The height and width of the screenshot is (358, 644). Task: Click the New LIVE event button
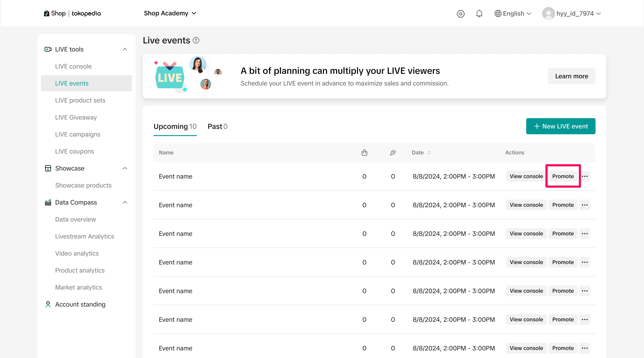click(x=560, y=126)
